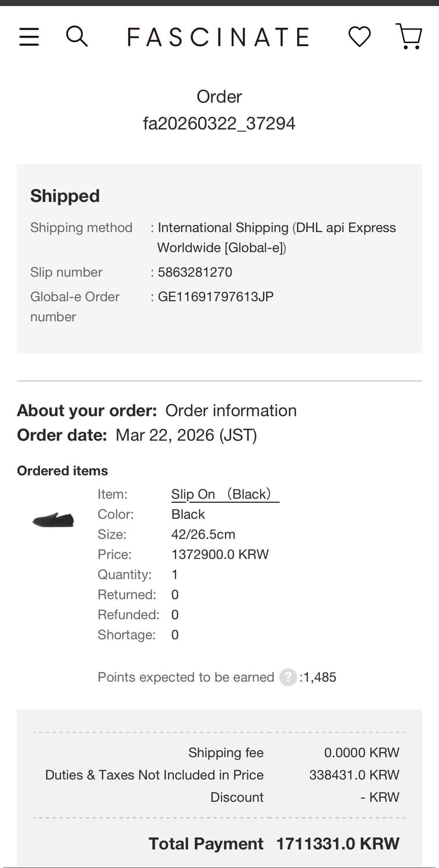
Task: Click the Order information text
Action: [231, 410]
